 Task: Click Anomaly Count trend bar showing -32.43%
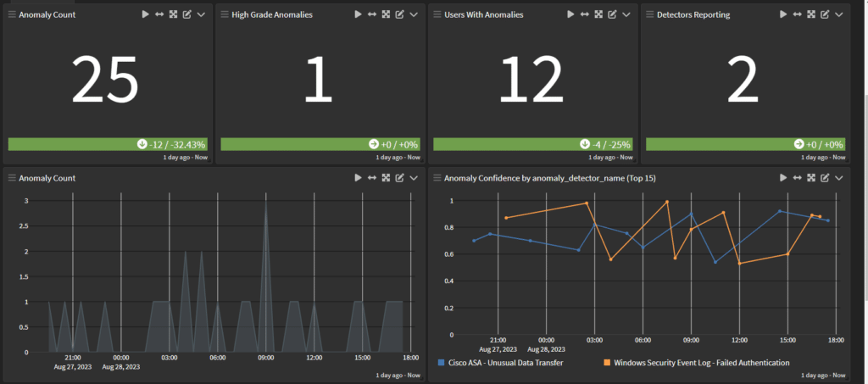[x=108, y=144]
